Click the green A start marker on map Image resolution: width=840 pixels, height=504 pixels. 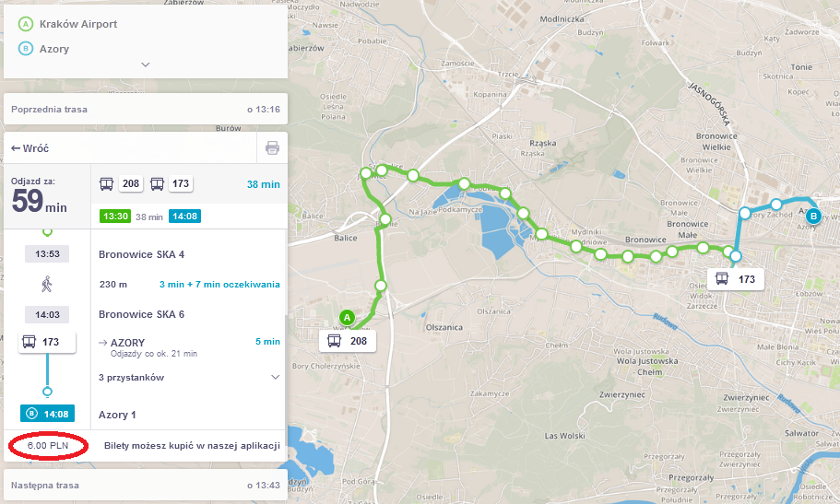pos(347,318)
